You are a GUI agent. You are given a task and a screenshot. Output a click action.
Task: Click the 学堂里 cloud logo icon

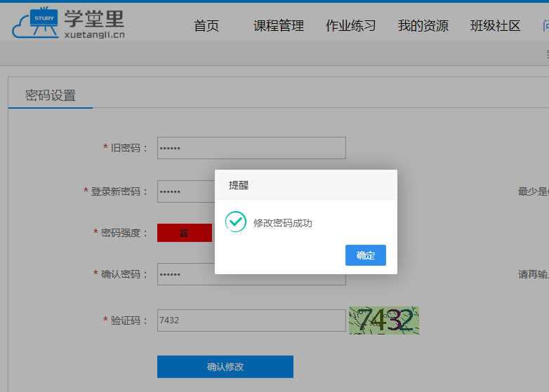tap(37, 22)
